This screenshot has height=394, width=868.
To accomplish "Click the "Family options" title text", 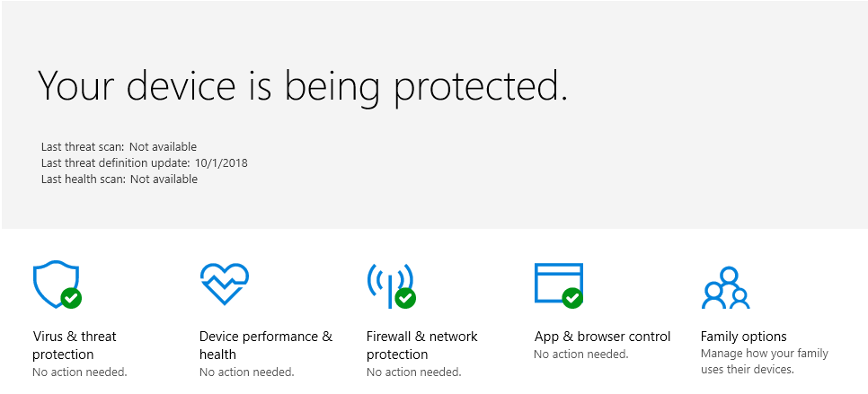I will point(743,337).
